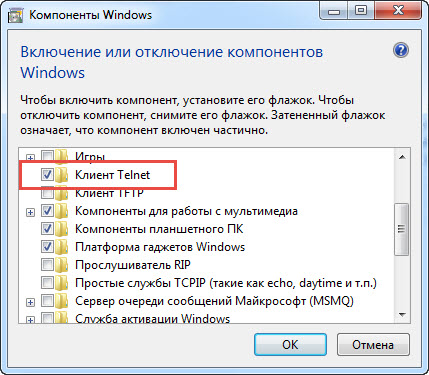
Task: Uncheck the Клиент Telnet checkbox
Action: coord(47,174)
